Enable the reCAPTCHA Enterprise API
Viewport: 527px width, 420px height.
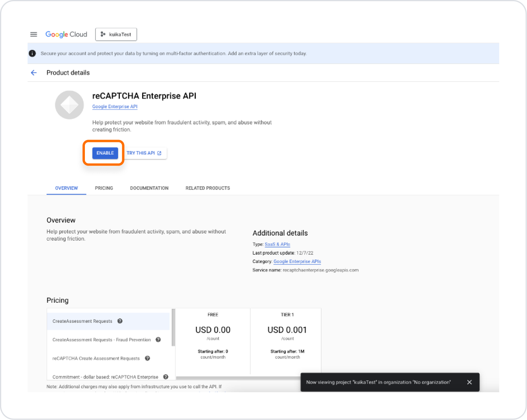[105, 153]
